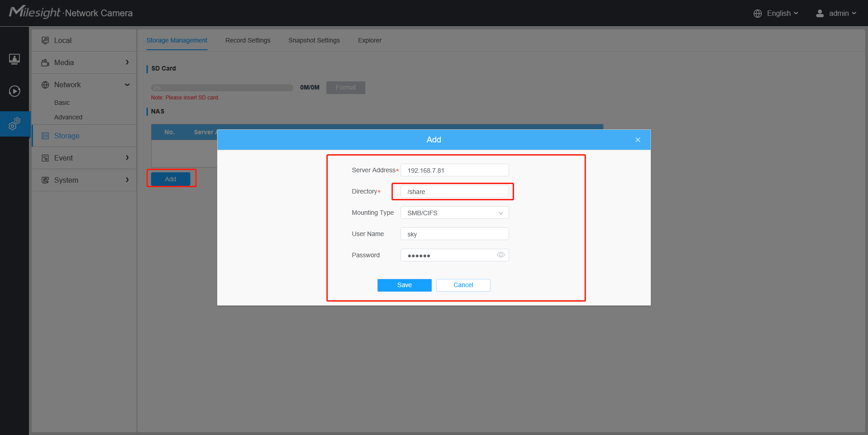This screenshot has width=868, height=435.
Task: Switch to Snapshot Settings tab
Action: coord(314,40)
